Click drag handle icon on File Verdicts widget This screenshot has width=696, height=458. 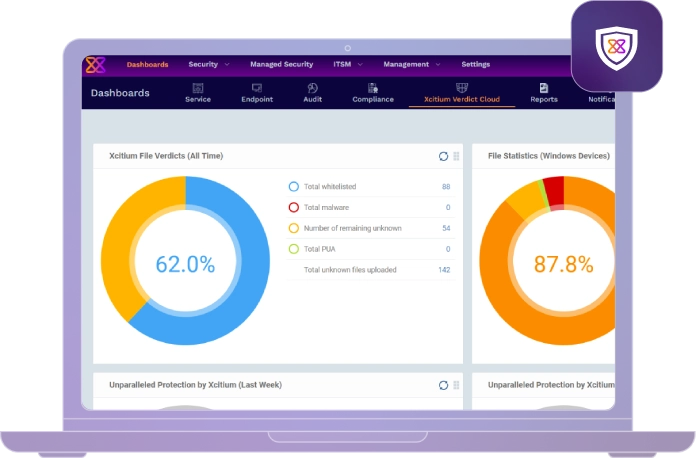[x=456, y=156]
